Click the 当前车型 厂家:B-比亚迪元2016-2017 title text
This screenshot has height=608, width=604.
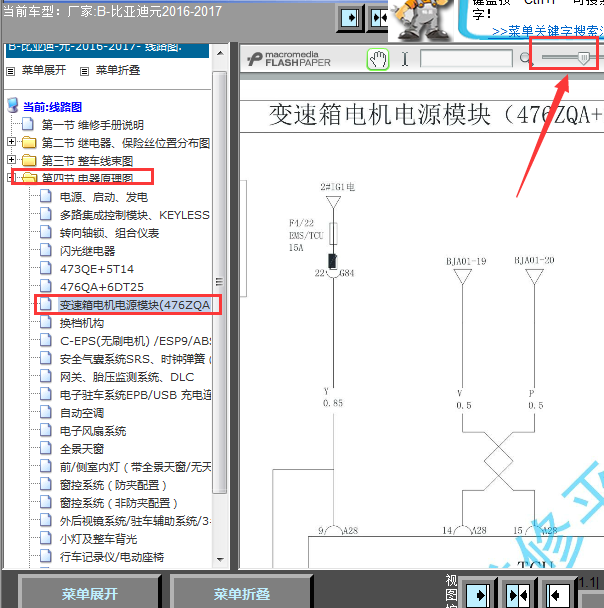(x=112, y=12)
